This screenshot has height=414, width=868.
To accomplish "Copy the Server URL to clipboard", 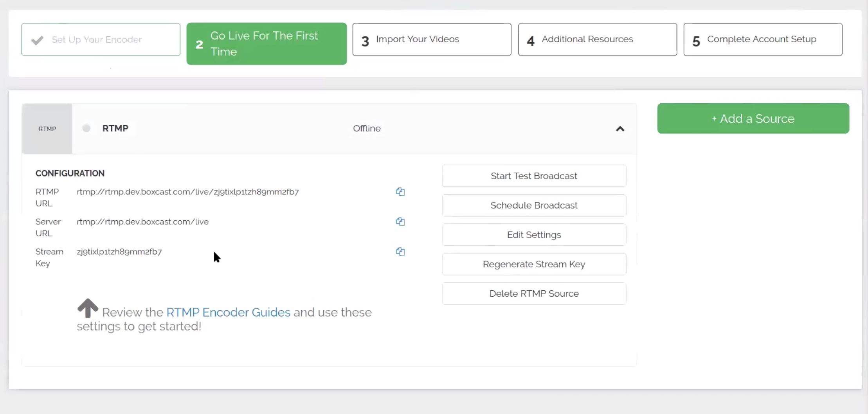I will click(x=400, y=221).
